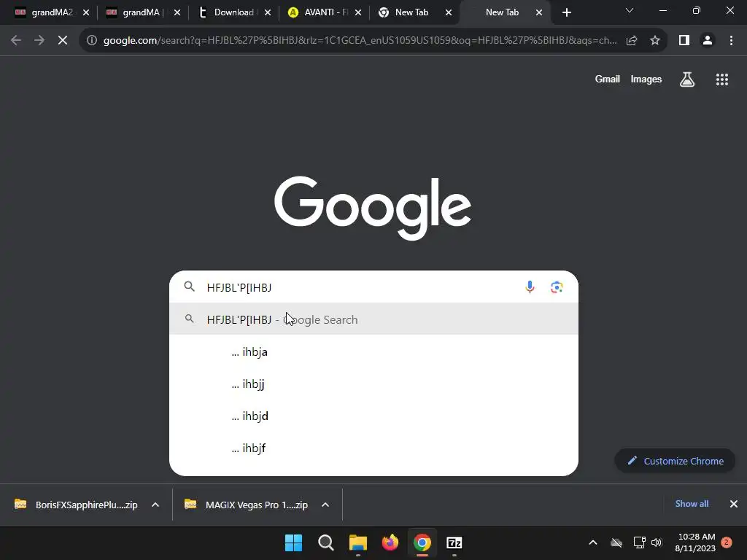Open a new tab with plus button
Viewport: 747px width, 560px height.
[566, 12]
